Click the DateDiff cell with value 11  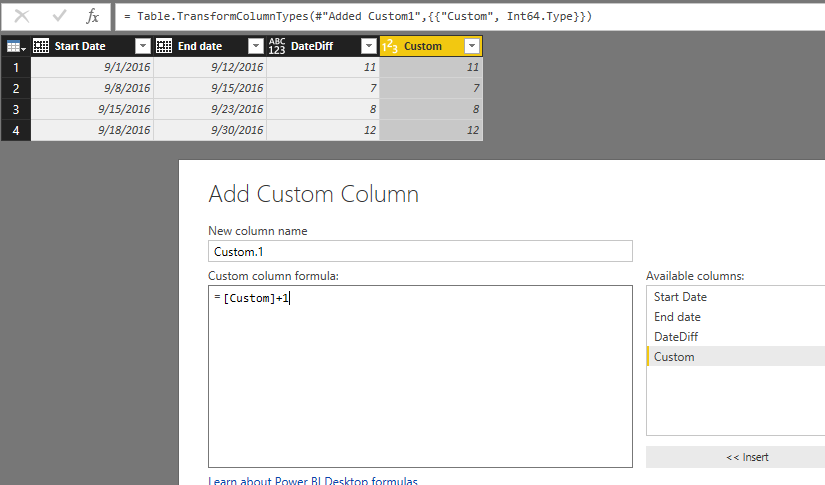point(323,67)
